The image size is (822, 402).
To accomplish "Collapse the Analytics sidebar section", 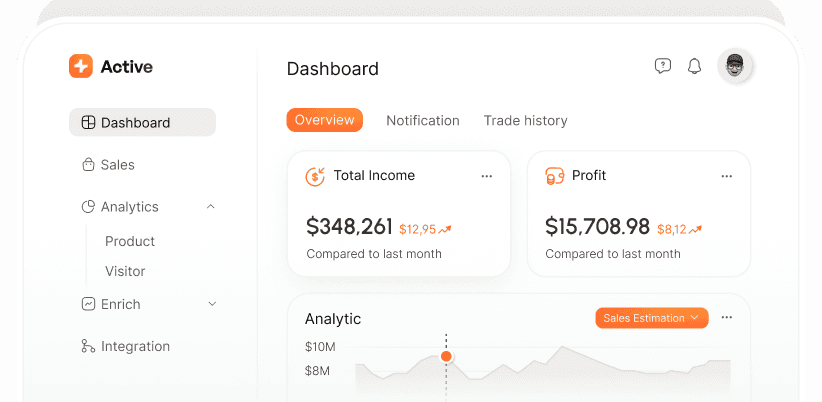I will pos(210,207).
